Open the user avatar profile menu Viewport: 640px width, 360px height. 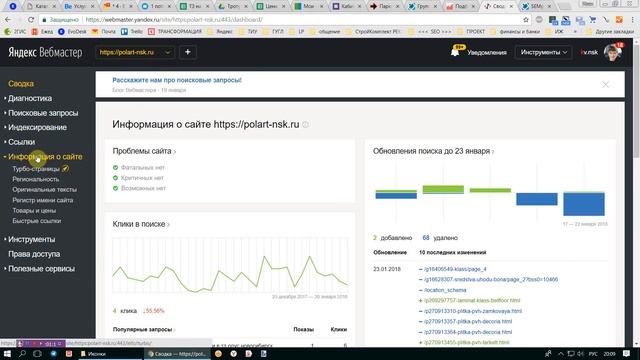613,52
